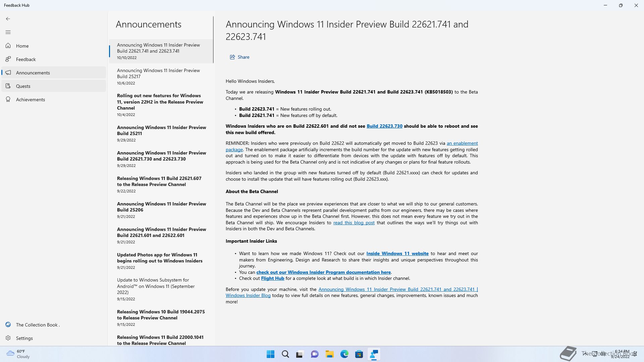This screenshot has width=644, height=362.
Task: Open Achievements in navigation pane
Action: click(x=54, y=99)
